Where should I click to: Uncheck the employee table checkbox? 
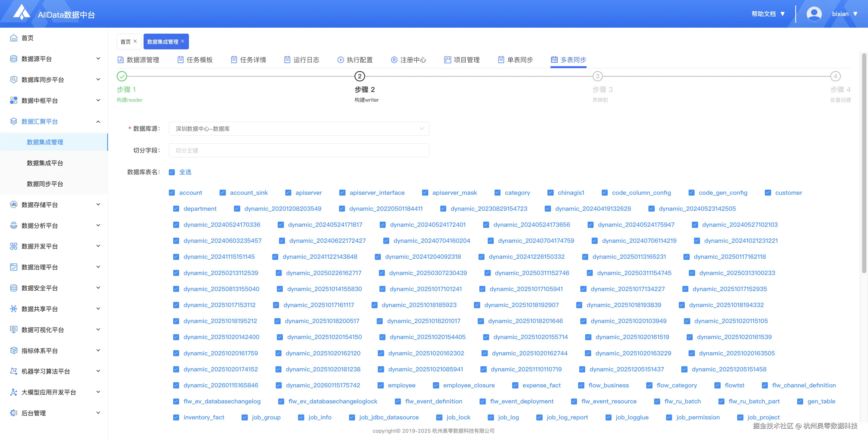[381, 385]
